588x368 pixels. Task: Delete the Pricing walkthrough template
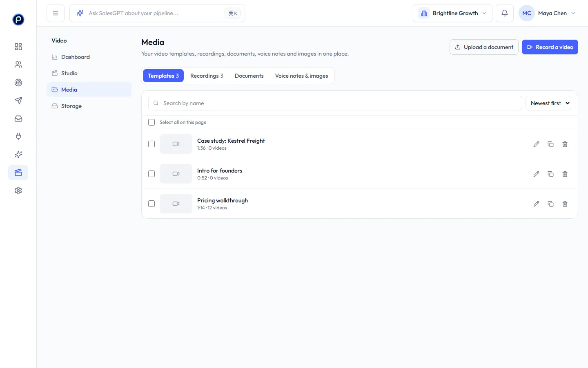565,204
